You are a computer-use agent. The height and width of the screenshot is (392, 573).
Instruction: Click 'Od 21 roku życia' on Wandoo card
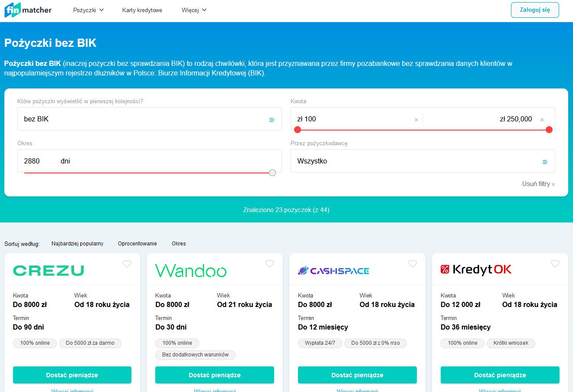(245, 304)
